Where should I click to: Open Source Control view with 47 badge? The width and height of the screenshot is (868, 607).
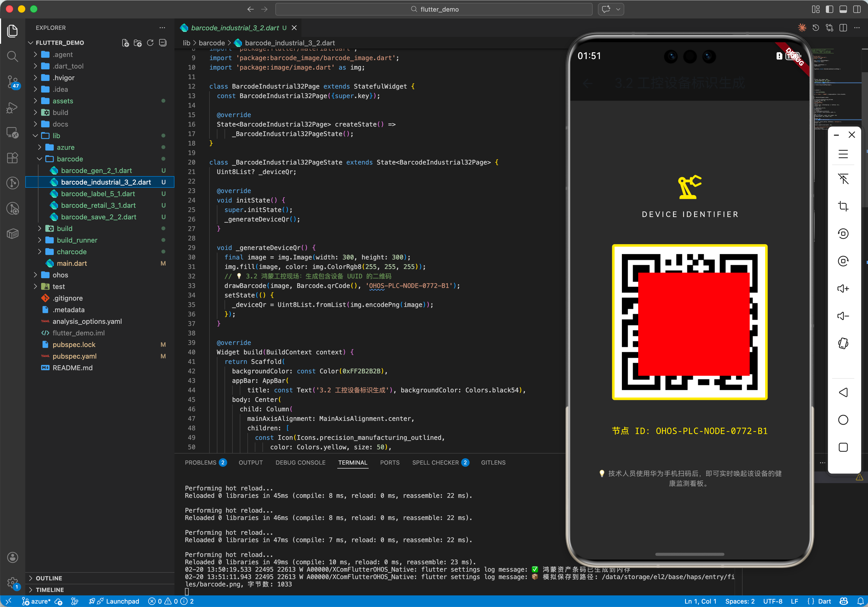(12, 81)
